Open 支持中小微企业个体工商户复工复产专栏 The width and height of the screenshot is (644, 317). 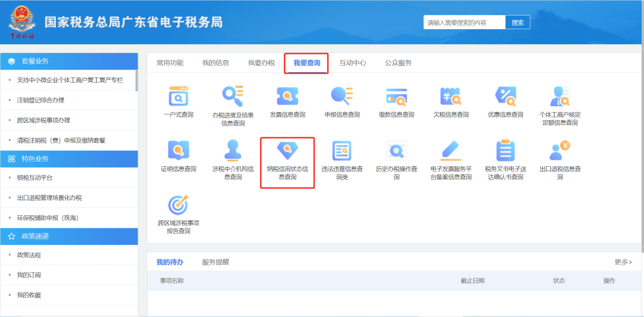(x=70, y=80)
